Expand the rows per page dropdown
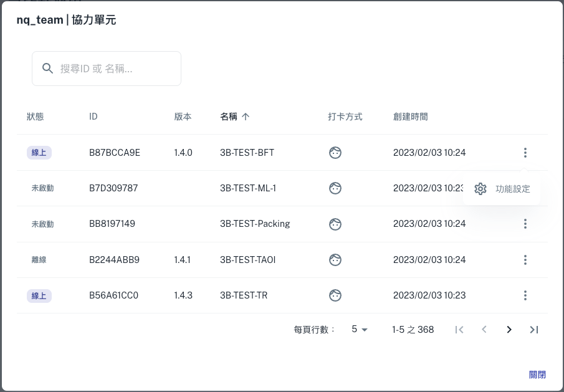The image size is (564, 392). click(360, 329)
